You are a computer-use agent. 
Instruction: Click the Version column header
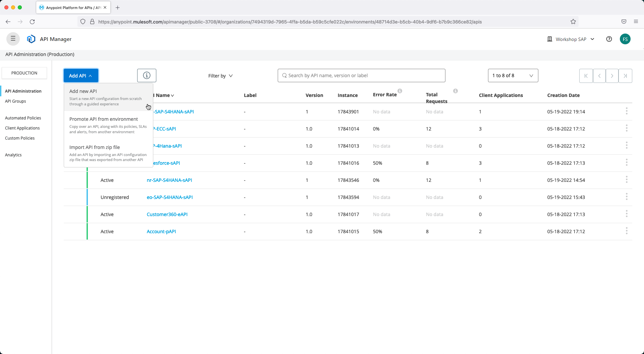tap(314, 95)
